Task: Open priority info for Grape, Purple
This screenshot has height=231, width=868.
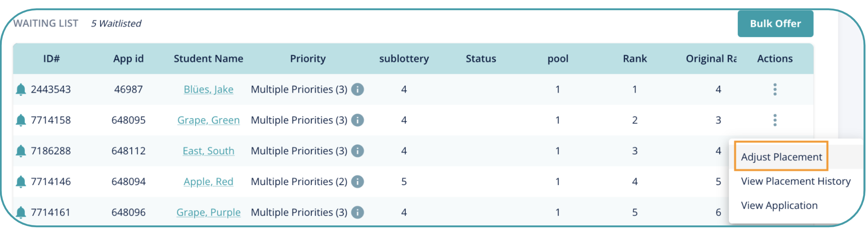Action: (x=357, y=212)
